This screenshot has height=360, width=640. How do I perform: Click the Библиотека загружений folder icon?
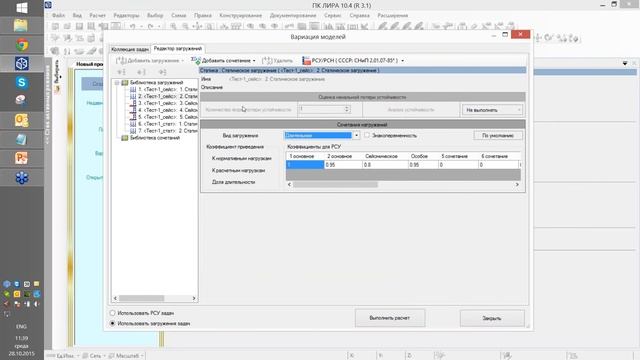(x=125, y=83)
